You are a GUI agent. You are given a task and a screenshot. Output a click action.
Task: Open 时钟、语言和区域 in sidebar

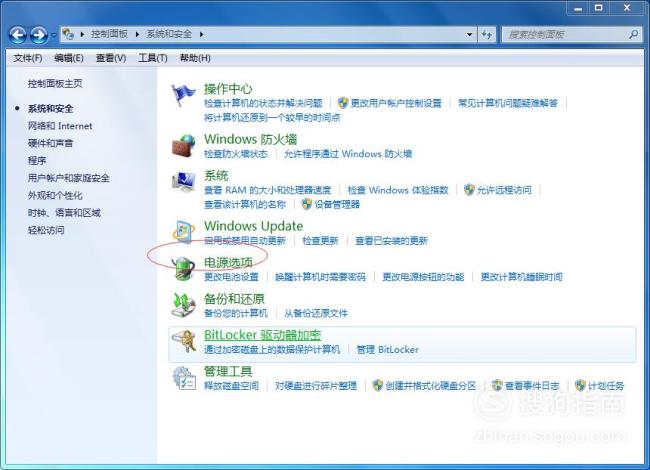pos(64,213)
